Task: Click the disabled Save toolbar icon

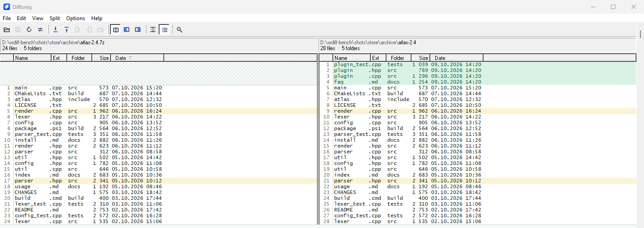Action: click(18, 30)
